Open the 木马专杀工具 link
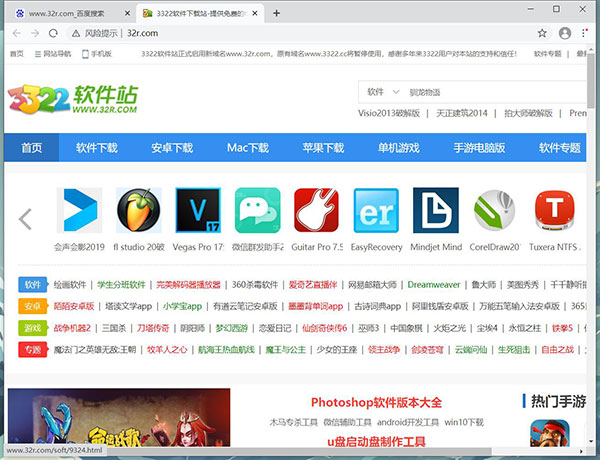 tap(293, 422)
